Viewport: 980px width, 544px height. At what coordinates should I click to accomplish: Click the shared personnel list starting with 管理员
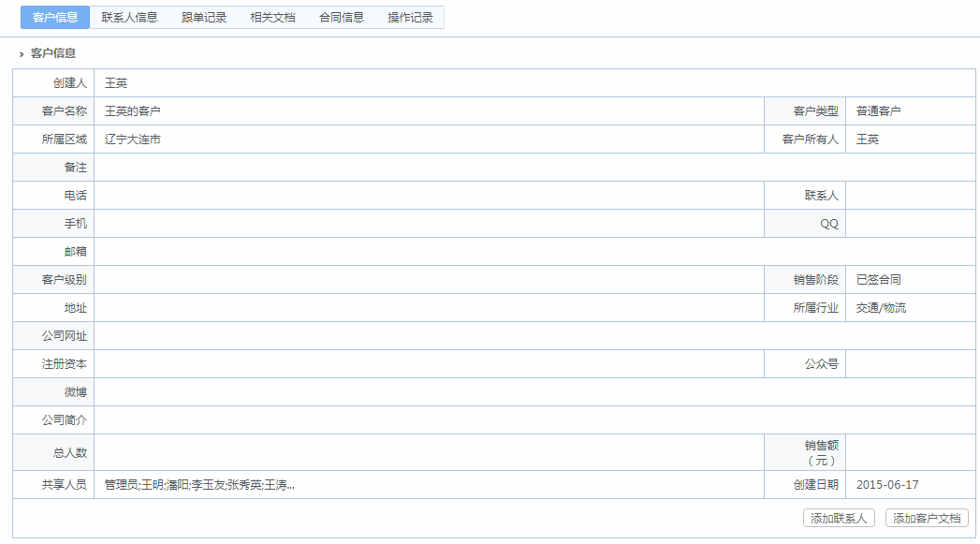click(199, 485)
